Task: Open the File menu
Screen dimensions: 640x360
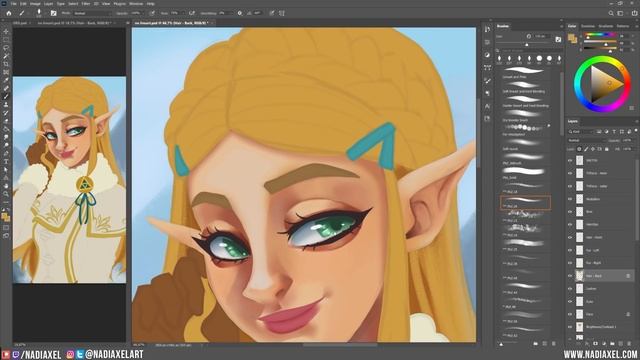Action: pos(13,4)
